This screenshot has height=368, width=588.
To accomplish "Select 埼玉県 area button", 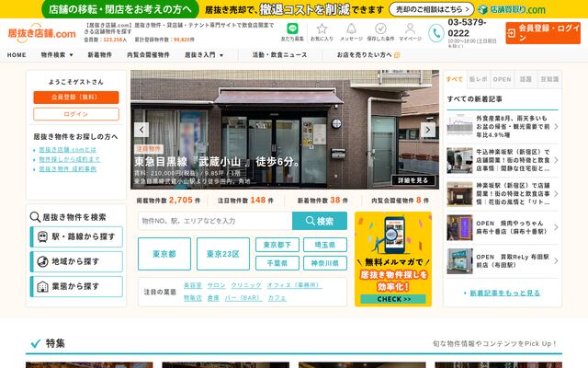I will click(x=325, y=245).
